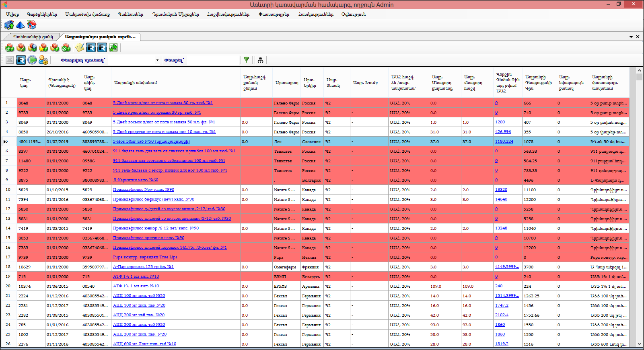Open the Հաշվետվություններ menu
The image size is (644, 350).
pos(228,14)
